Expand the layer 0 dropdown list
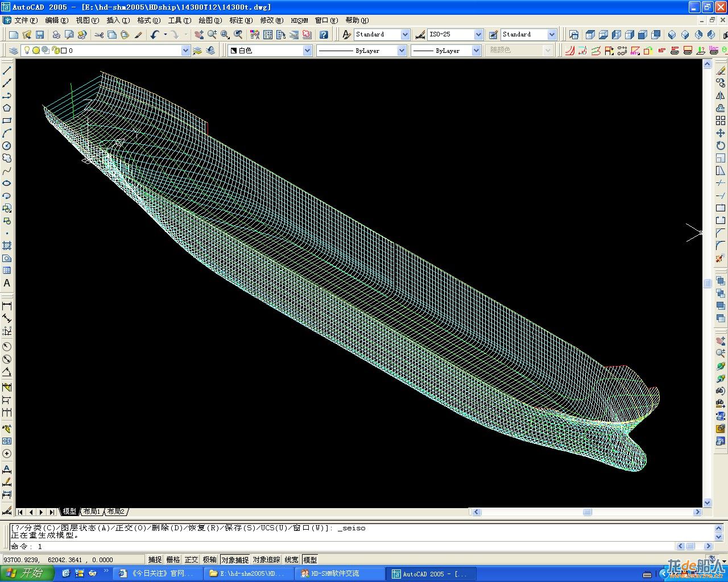This screenshot has height=582, width=728. 185,51
